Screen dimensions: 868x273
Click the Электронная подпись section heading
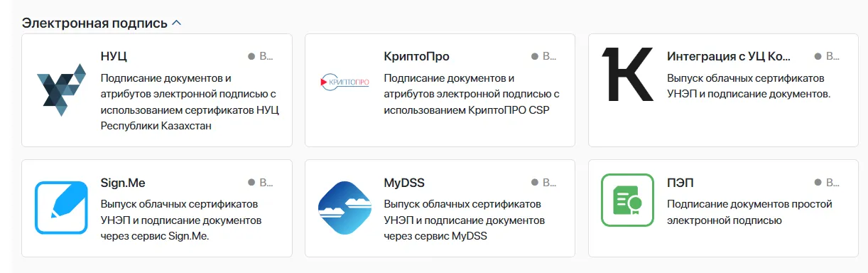coord(94,23)
